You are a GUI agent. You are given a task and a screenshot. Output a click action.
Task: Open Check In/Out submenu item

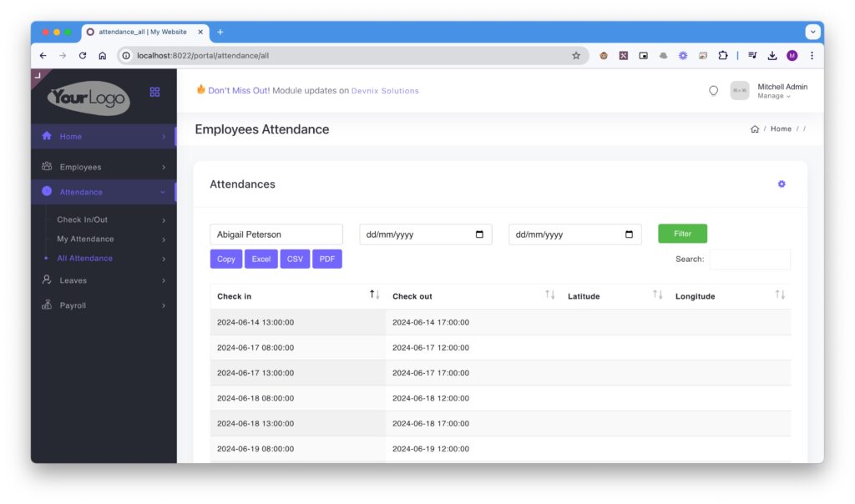[82, 220]
